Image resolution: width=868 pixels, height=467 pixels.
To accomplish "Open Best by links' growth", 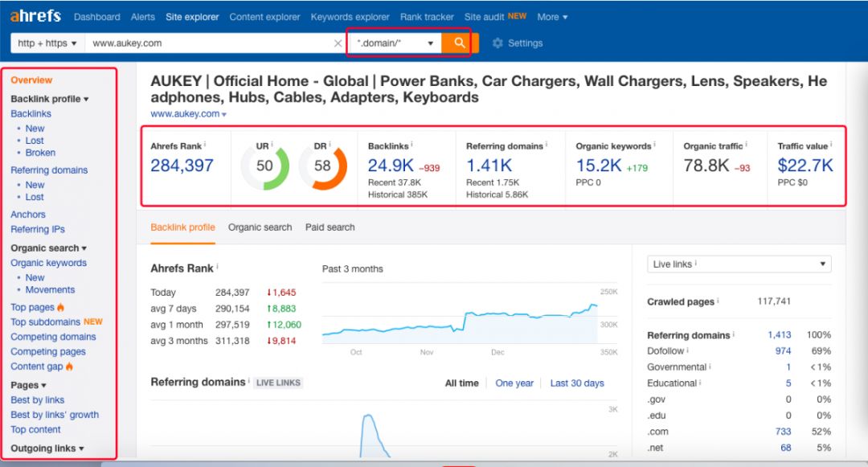I will (x=55, y=415).
